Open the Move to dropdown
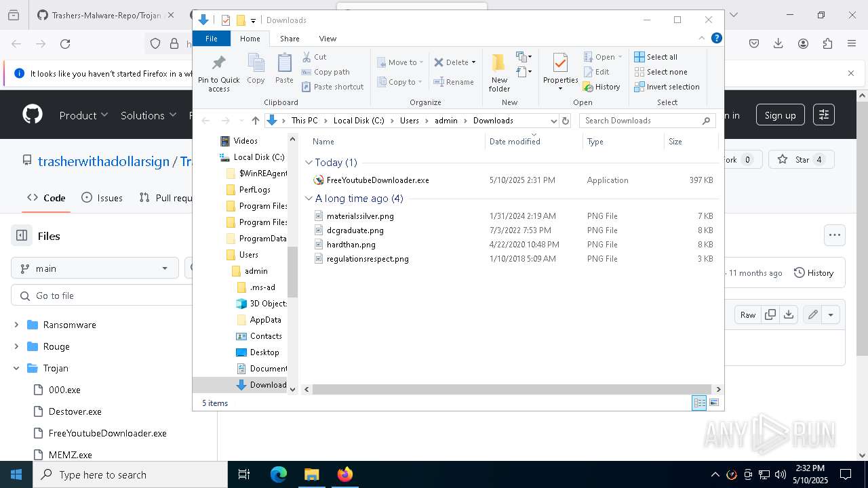 click(x=400, y=62)
